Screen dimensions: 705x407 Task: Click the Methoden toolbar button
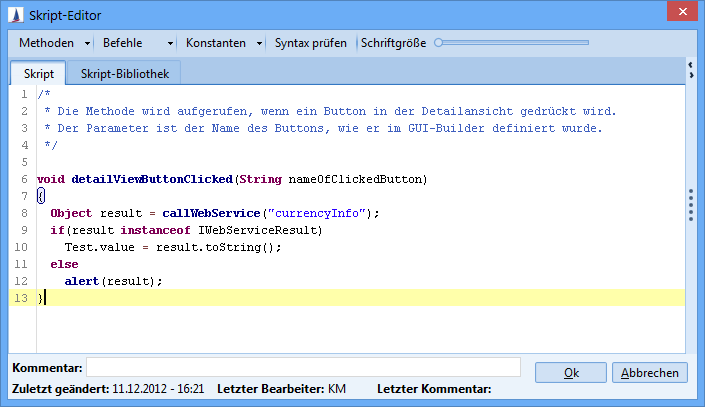[x=46, y=44]
